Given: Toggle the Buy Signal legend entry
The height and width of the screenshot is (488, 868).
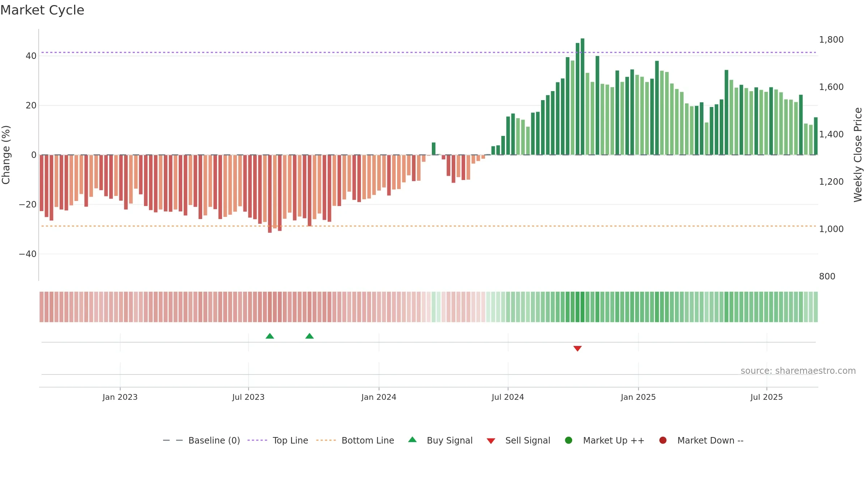Looking at the screenshot, I should point(440,440).
